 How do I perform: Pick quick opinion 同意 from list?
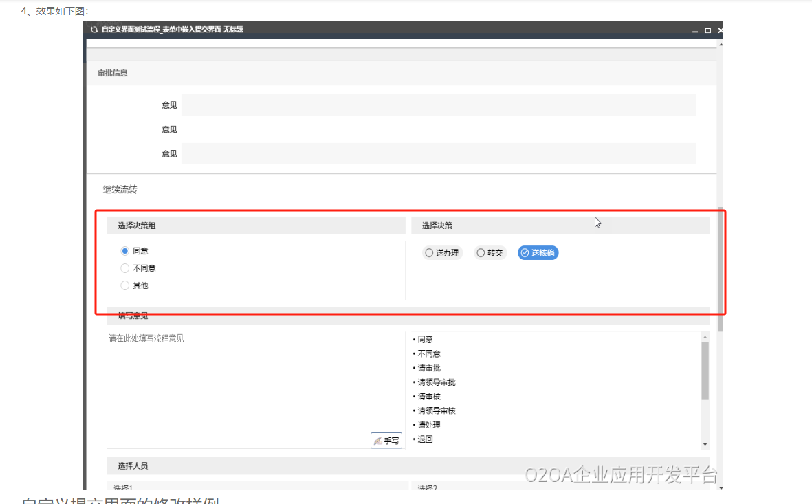point(425,339)
